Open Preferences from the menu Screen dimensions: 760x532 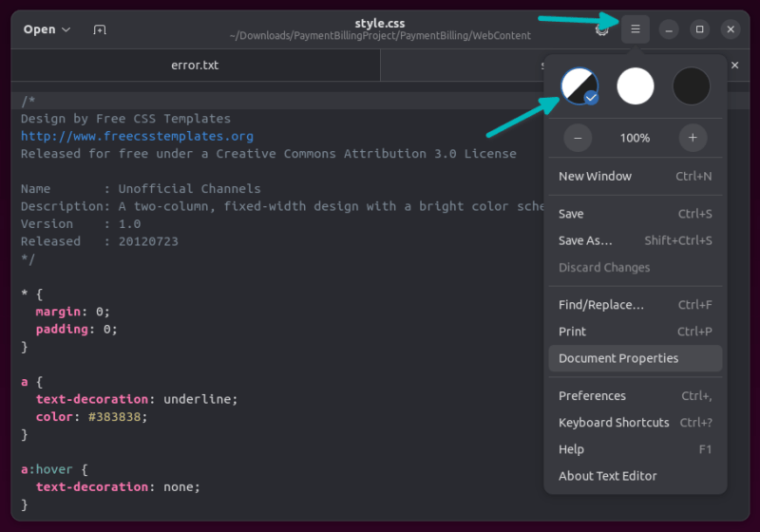592,395
